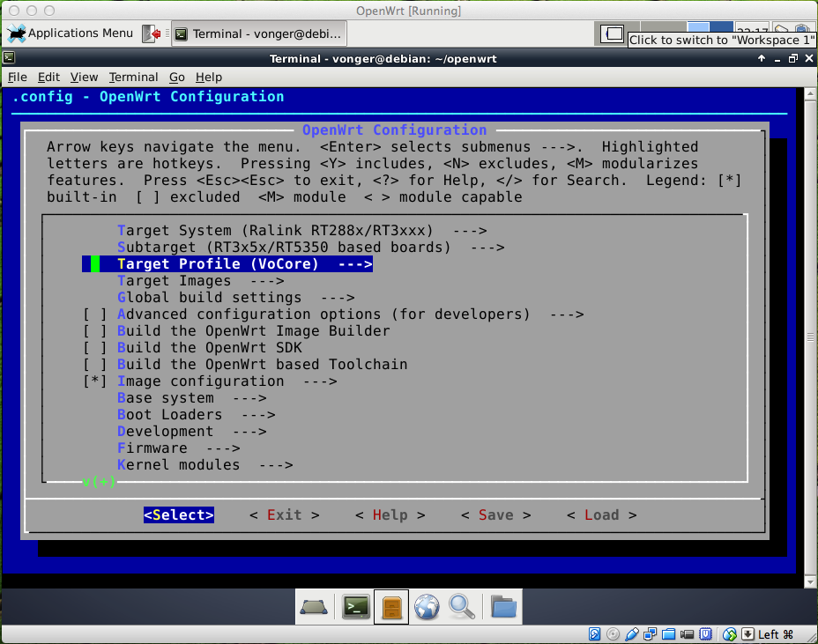Click the VirtualBox video capture status icon

click(687, 634)
